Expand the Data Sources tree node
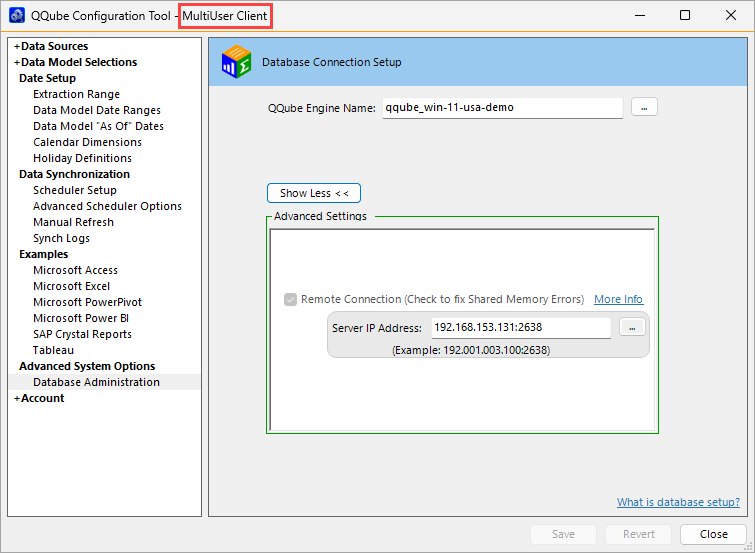The height and width of the screenshot is (553, 755). coord(17,46)
